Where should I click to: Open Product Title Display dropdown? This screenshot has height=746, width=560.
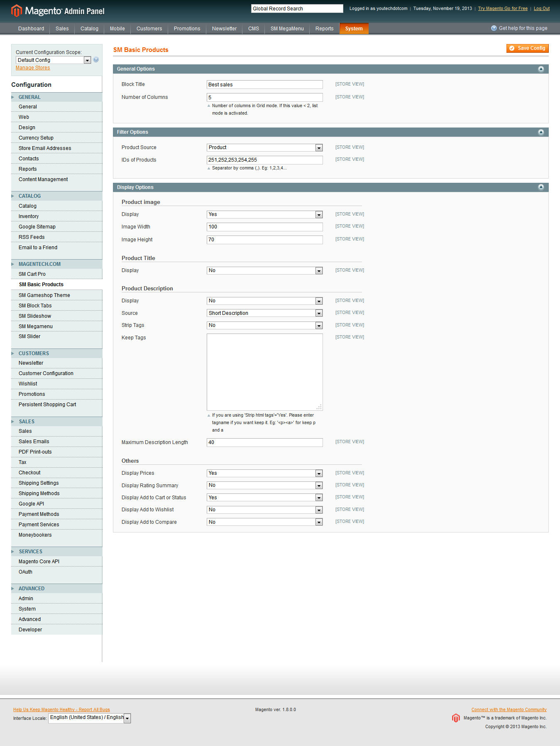[x=265, y=270]
